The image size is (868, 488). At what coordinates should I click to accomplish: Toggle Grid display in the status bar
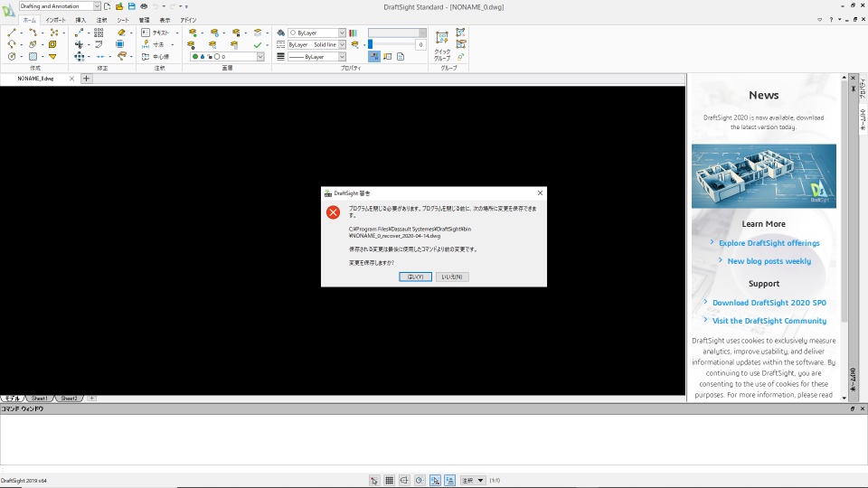tap(389, 480)
